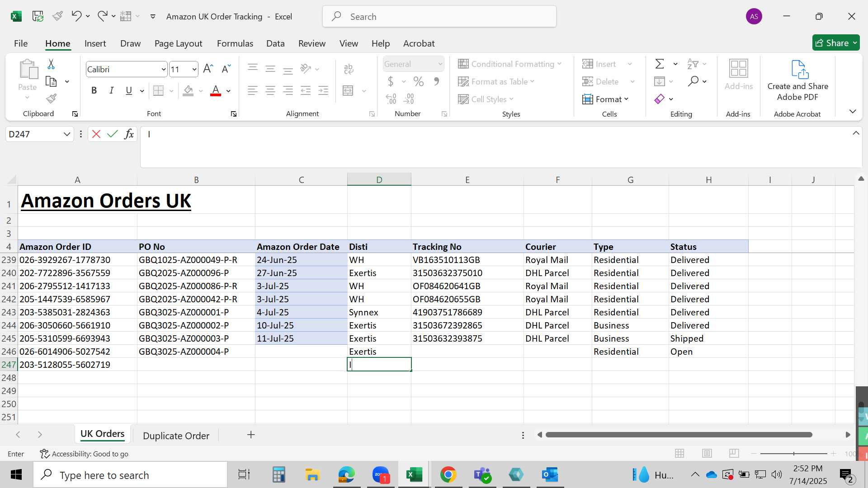Collapse the ribbon with the chevron

pos(853,111)
